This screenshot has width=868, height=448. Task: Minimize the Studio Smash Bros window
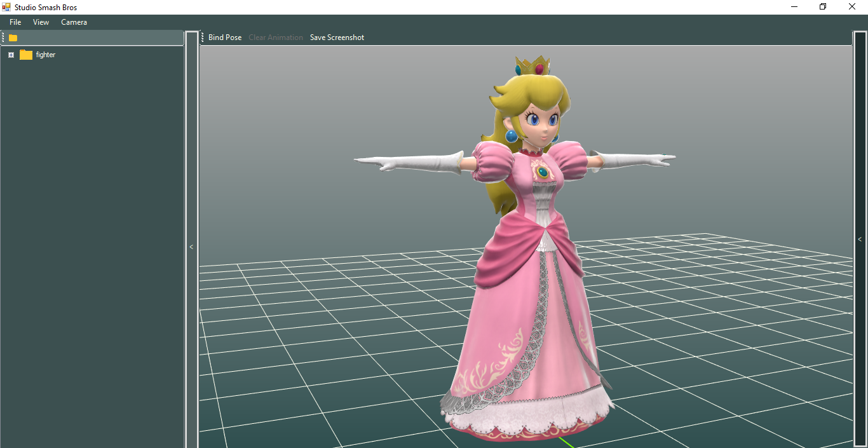794,7
